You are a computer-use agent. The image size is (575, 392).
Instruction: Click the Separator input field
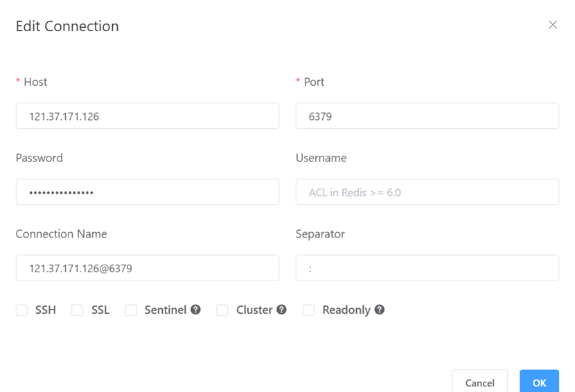427,268
